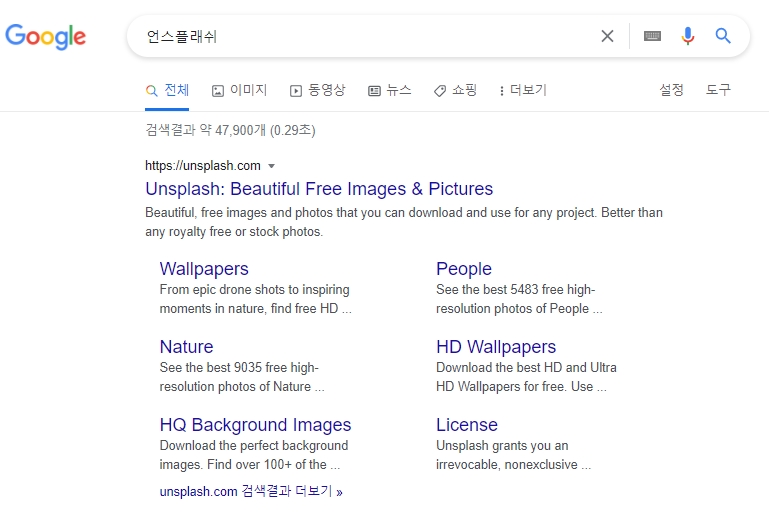Open the People sitelink

pos(463,269)
